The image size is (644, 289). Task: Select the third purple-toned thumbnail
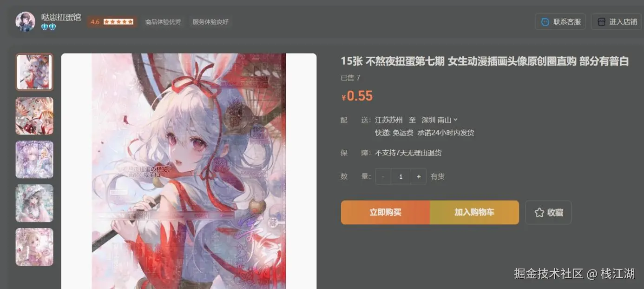tap(34, 160)
